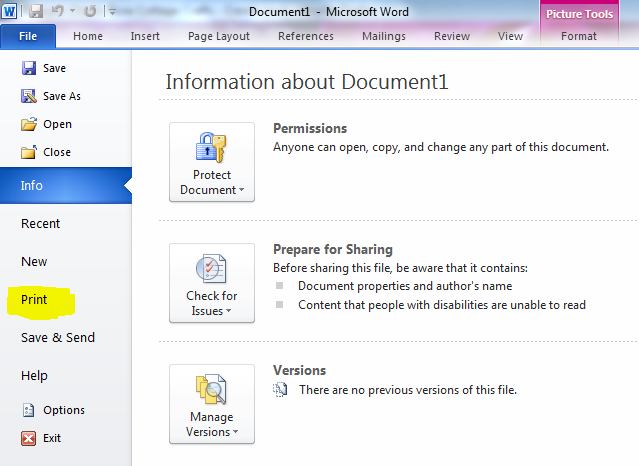Open the Picture Tools Format tab
The height and width of the screenshot is (466, 639).
pos(579,36)
